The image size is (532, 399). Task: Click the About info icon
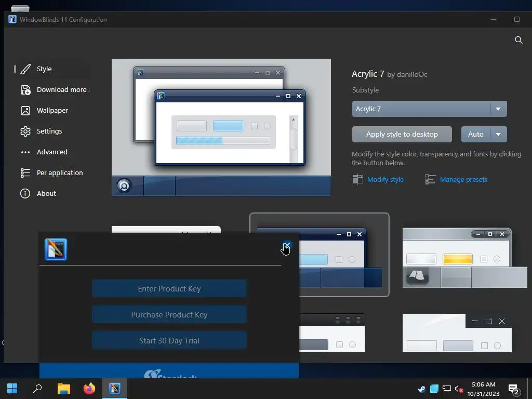25,193
